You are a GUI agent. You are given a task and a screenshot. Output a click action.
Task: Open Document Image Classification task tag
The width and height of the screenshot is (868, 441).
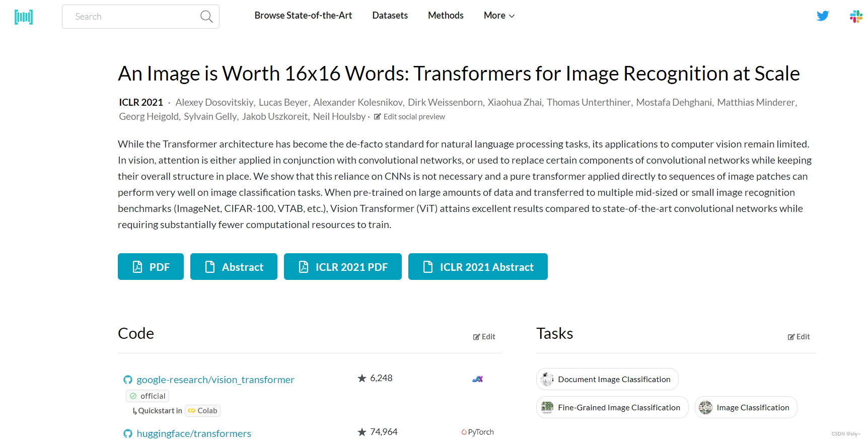(607, 379)
